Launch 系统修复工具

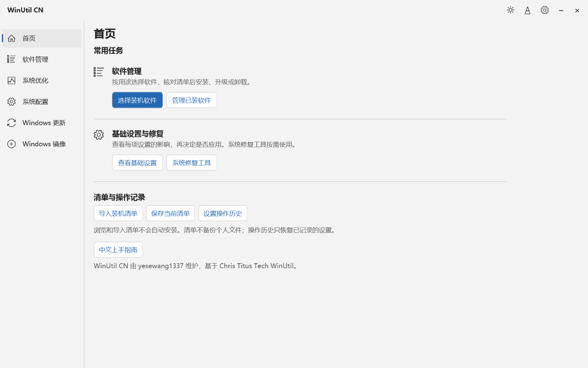(x=192, y=162)
